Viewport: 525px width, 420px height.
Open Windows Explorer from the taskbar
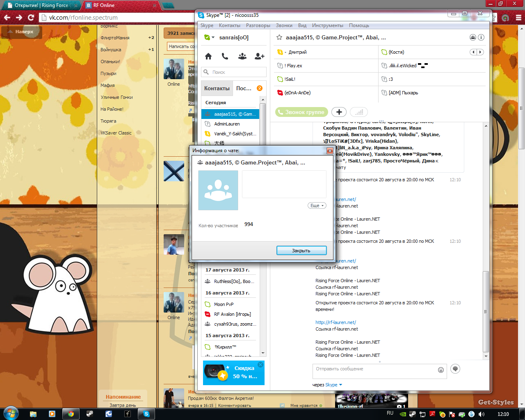point(33,414)
